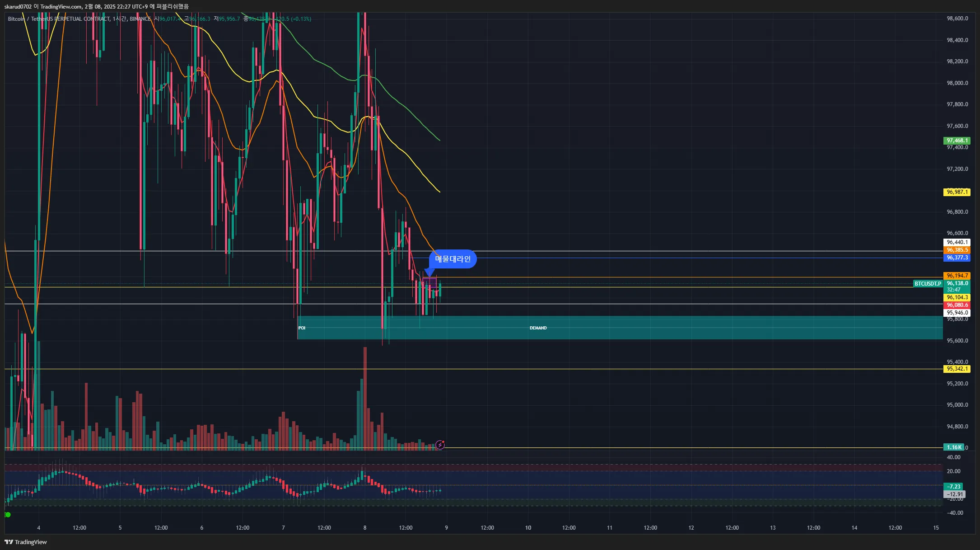980x550 pixels.
Task: Click the green dot below the oscillator pane
Action: [x=8, y=515]
